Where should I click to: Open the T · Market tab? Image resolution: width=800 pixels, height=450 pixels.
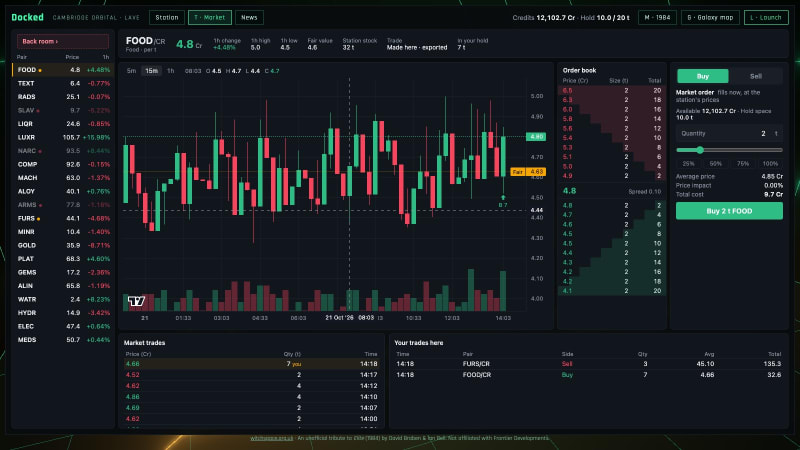[x=210, y=17]
